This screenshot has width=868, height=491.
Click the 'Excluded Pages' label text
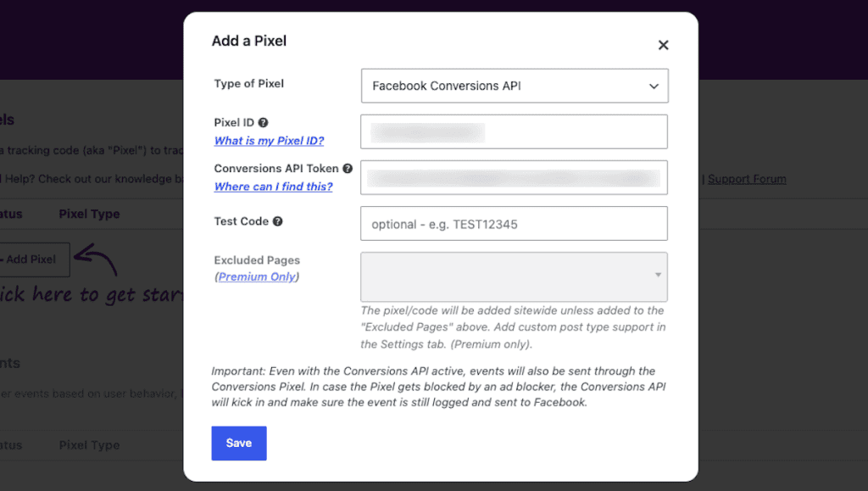[x=257, y=260]
